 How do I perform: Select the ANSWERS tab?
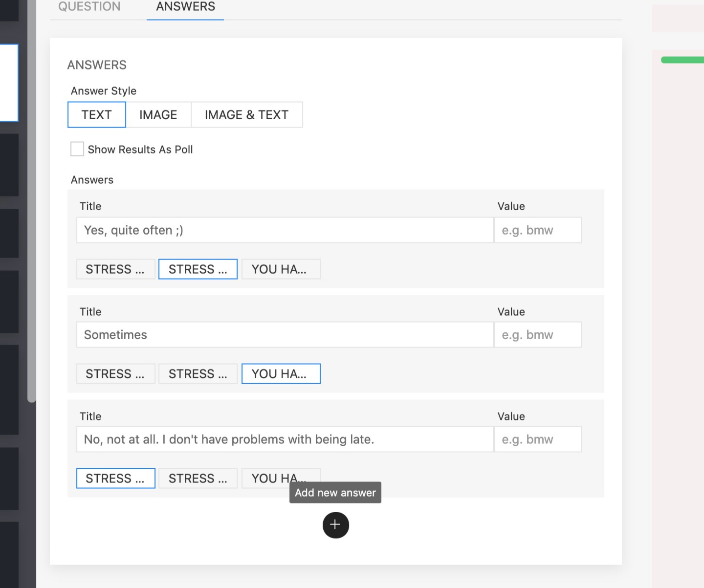click(185, 7)
